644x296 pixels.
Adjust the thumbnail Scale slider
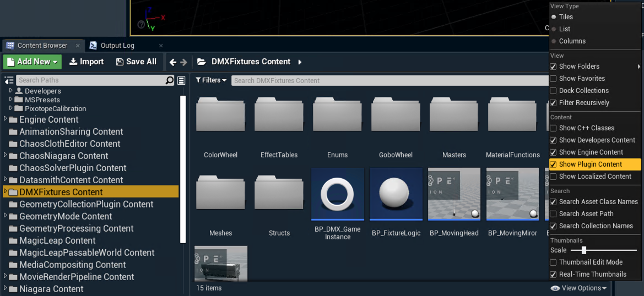pos(583,250)
